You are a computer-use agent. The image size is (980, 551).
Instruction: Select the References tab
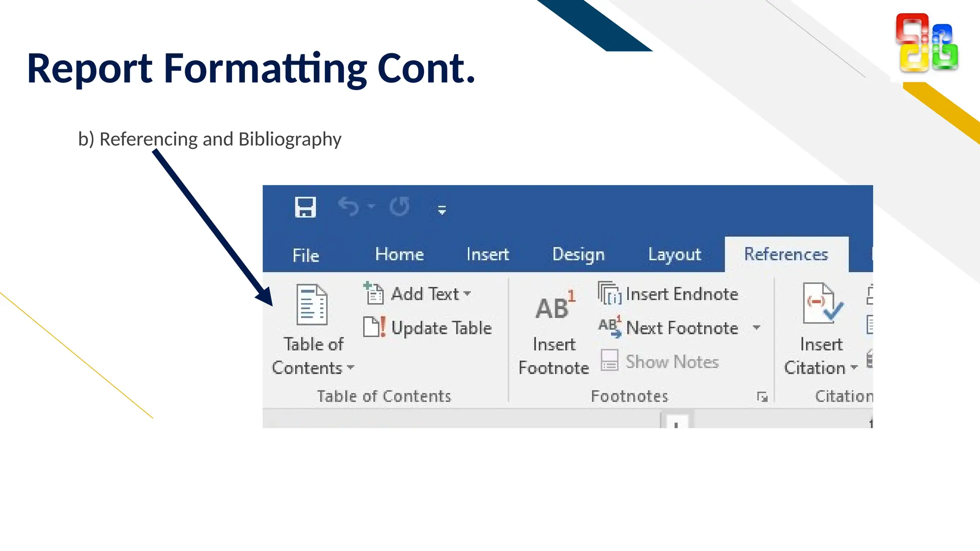coord(786,254)
